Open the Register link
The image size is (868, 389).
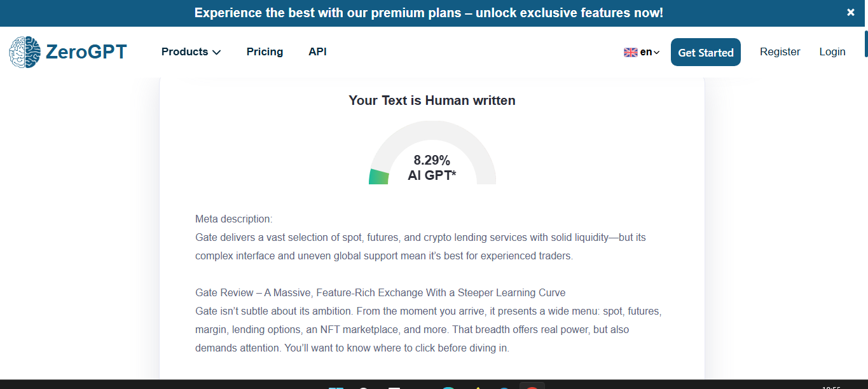pyautogui.click(x=780, y=52)
